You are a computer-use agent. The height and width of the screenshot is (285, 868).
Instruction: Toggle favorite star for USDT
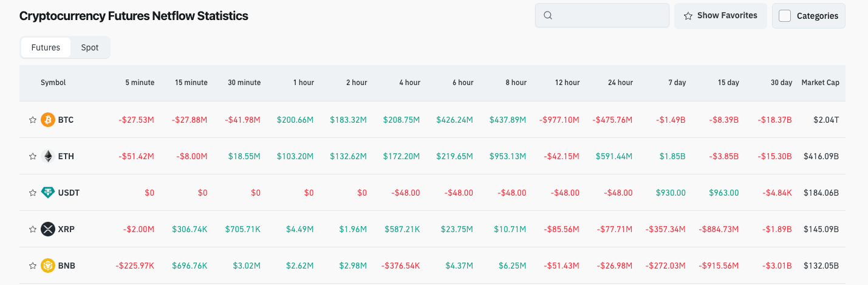pos(33,193)
